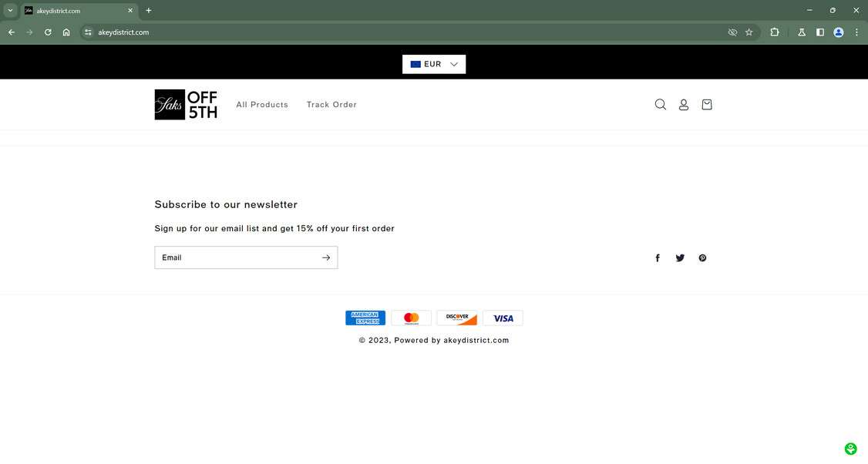
Task: Open the browser home button
Action: (66, 32)
